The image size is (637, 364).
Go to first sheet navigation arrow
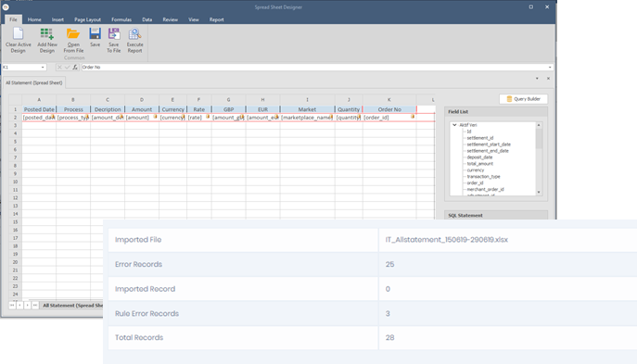coord(12,305)
